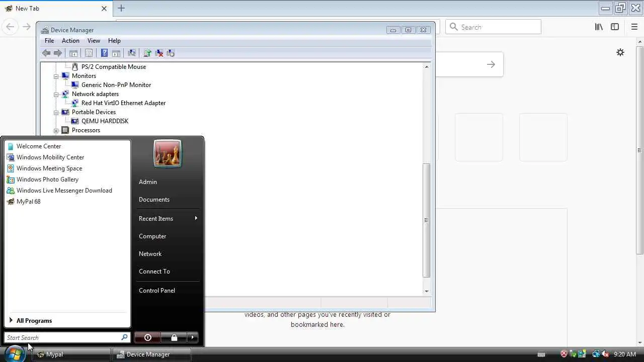644x362 pixels.
Task: Select the Processors category label
Action: point(86,130)
